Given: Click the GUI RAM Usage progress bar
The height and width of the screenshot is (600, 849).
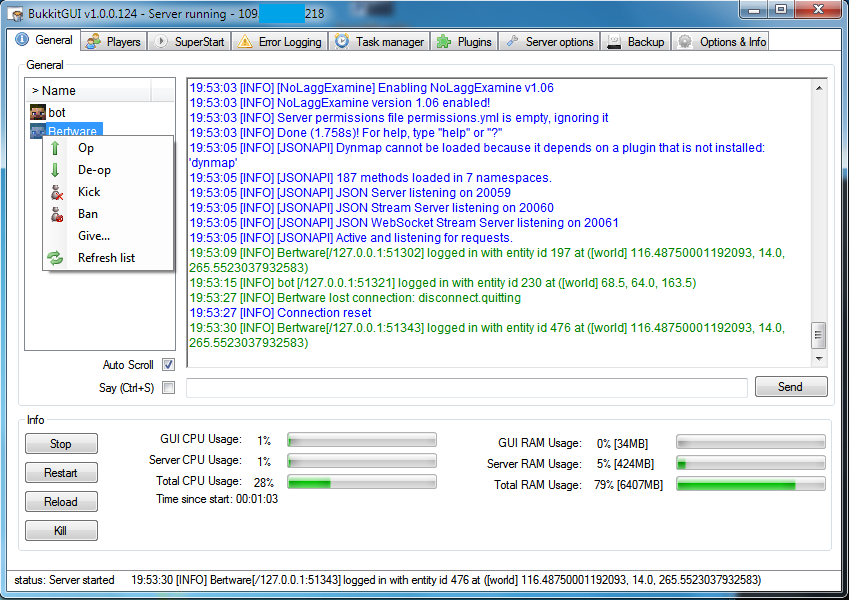Looking at the screenshot, I should point(750,442).
